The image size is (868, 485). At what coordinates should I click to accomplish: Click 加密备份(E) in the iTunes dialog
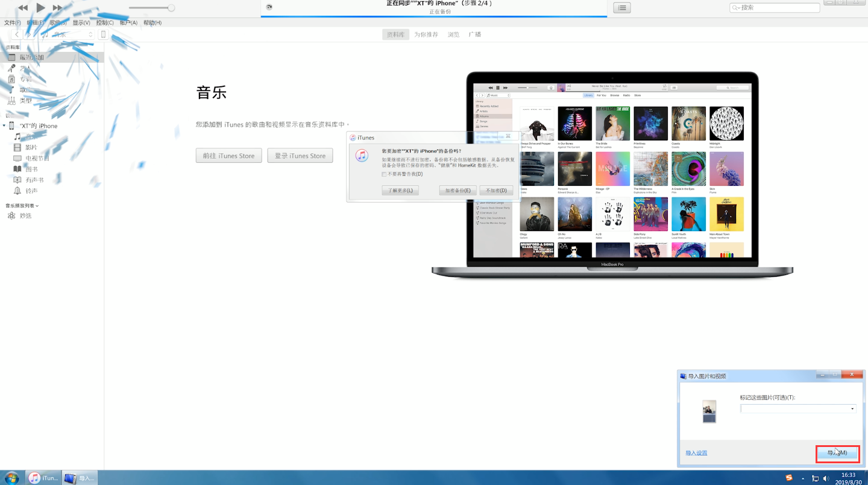click(x=458, y=190)
